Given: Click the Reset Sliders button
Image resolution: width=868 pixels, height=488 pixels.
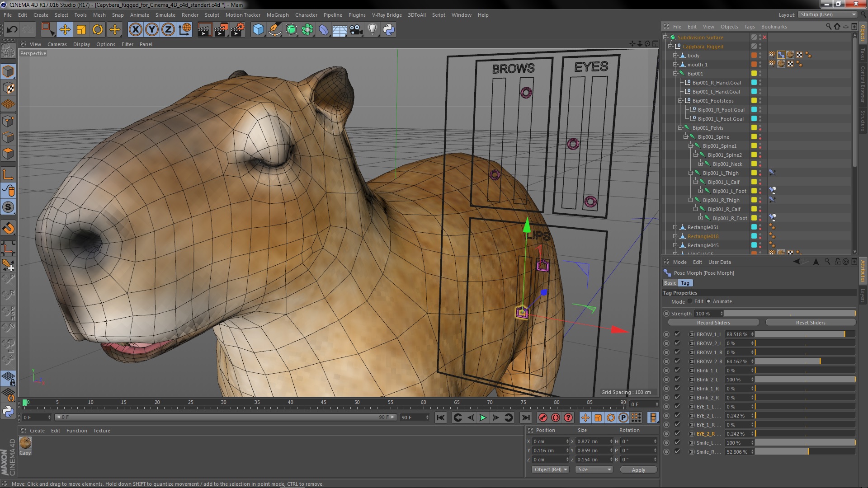Looking at the screenshot, I should (811, 323).
